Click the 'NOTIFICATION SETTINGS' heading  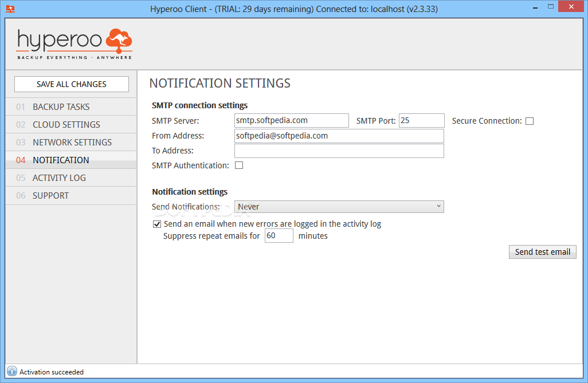click(219, 83)
